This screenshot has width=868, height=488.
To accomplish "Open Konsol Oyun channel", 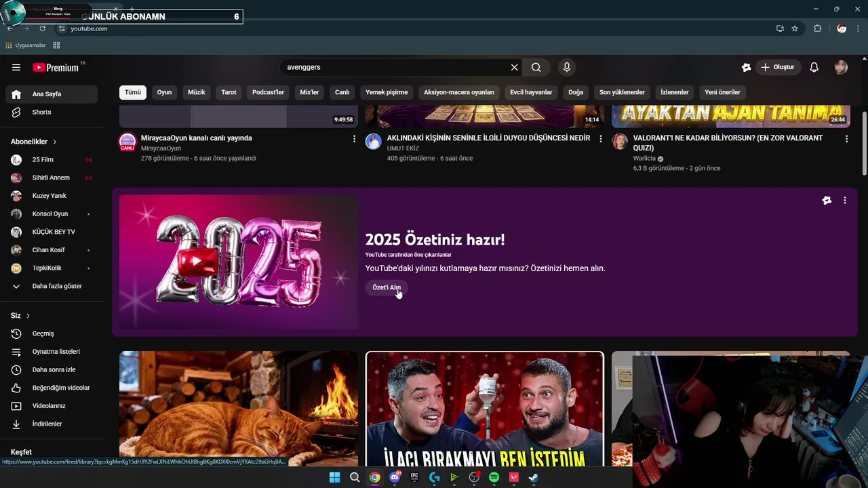I will pyautogui.click(x=52, y=213).
